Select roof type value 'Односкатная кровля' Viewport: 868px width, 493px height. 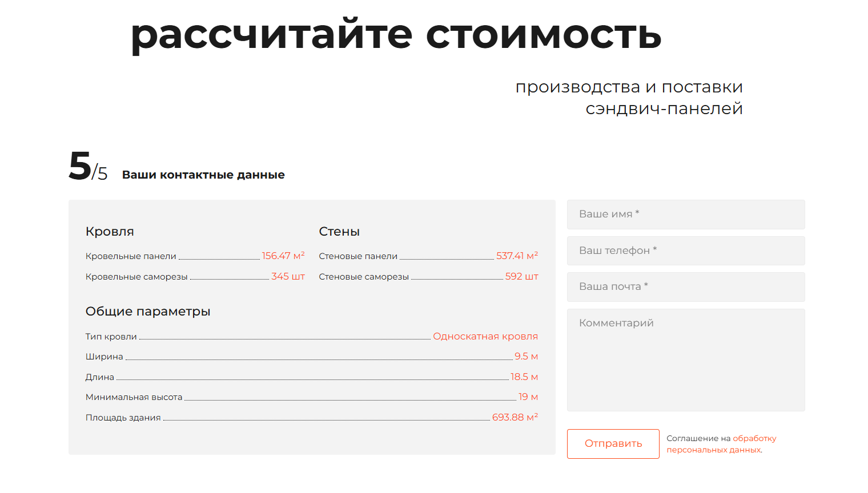click(485, 336)
